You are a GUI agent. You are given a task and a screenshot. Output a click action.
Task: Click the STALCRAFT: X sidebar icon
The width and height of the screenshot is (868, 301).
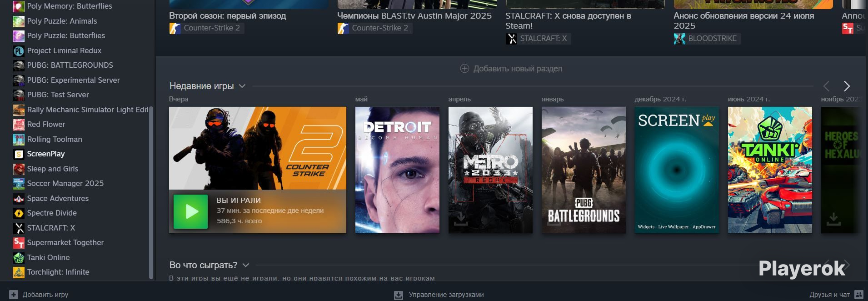click(x=19, y=228)
